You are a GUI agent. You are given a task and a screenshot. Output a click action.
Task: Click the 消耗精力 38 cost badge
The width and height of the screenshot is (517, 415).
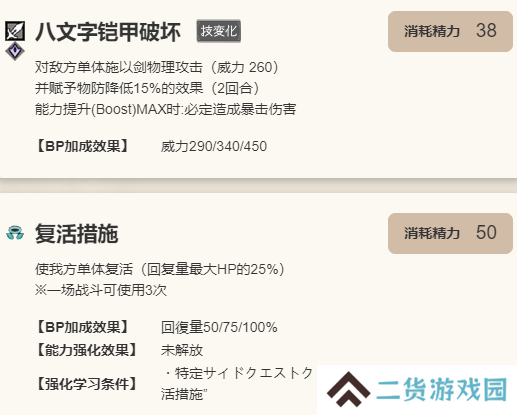tap(450, 31)
